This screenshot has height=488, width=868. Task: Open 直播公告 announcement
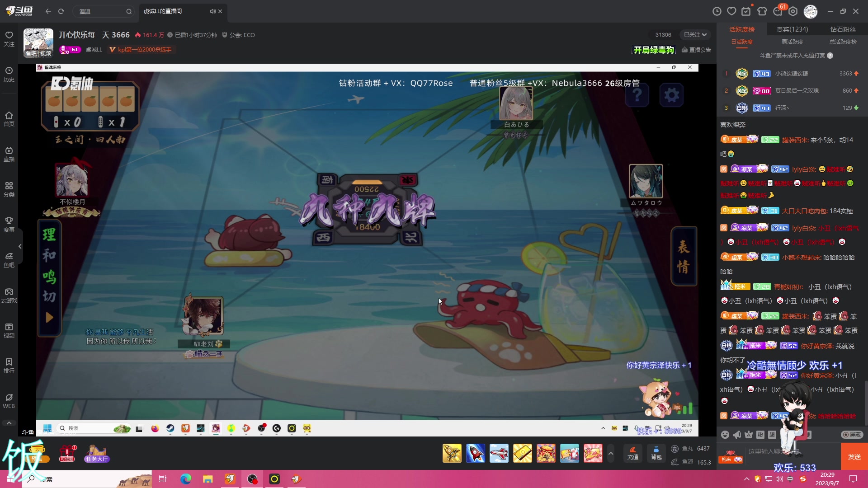point(696,50)
